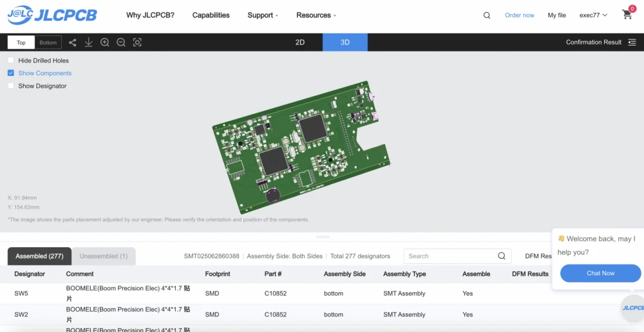Switch to the Bottom board side
Screen dimensions: 644x332
[48, 43]
